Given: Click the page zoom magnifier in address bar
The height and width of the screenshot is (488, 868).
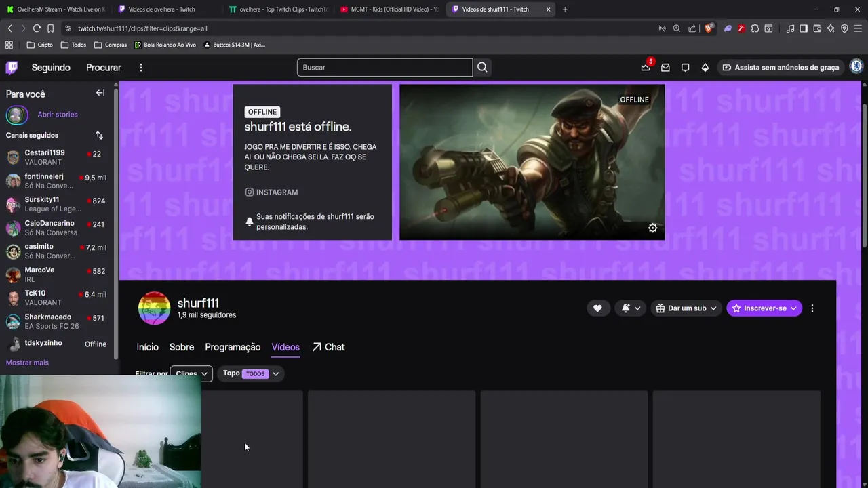Looking at the screenshot, I should 677,28.
